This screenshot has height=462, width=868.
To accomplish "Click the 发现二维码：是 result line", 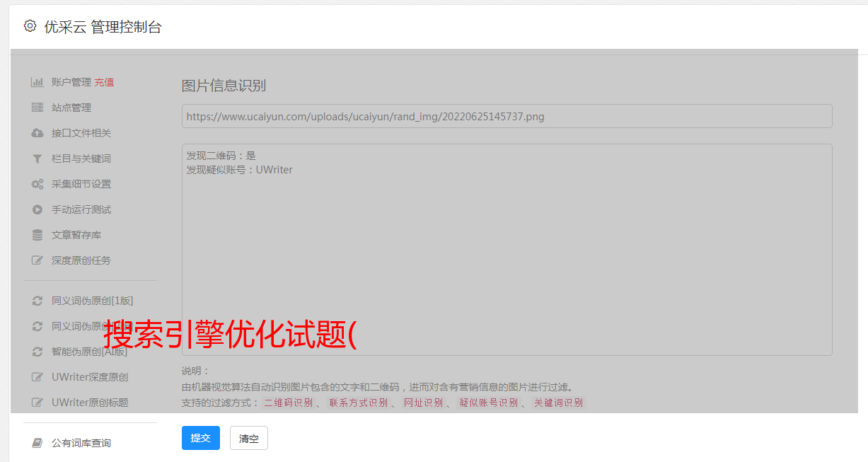I will coord(221,156).
